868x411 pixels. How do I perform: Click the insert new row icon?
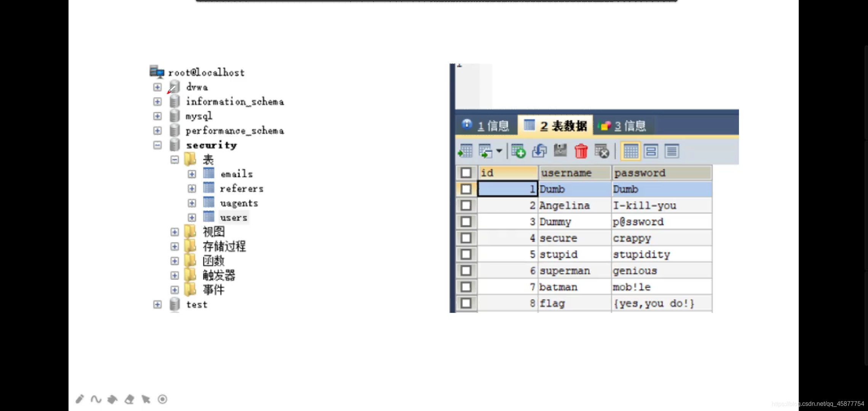(x=518, y=151)
